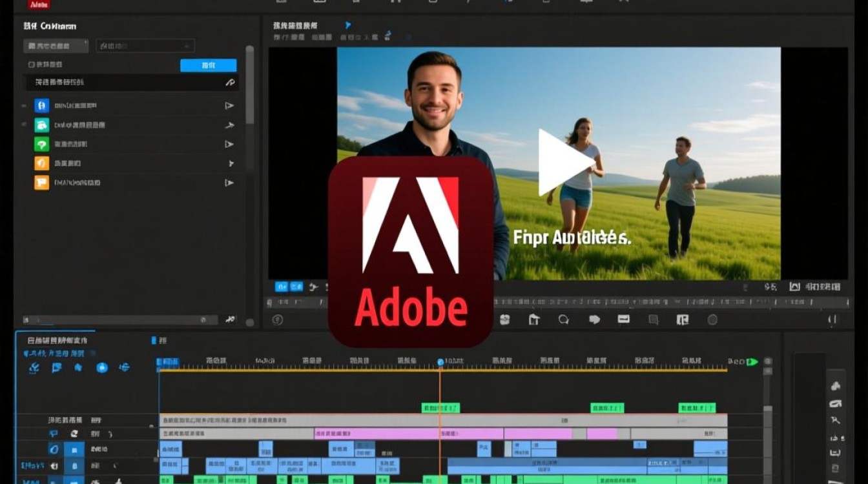Select the teal icon in the second list row
This screenshot has width=868, height=484.
point(42,125)
